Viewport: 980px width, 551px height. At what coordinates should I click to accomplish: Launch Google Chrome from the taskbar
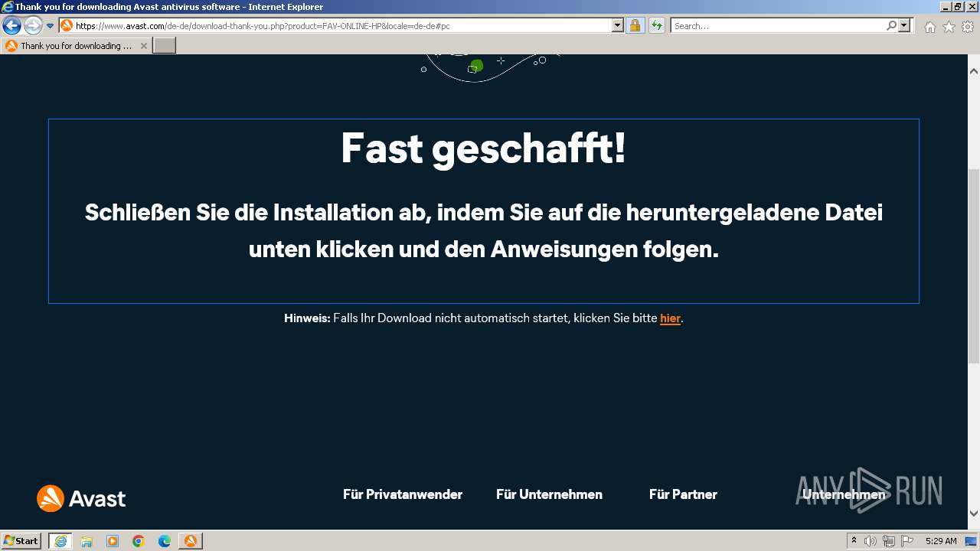pyautogui.click(x=139, y=541)
